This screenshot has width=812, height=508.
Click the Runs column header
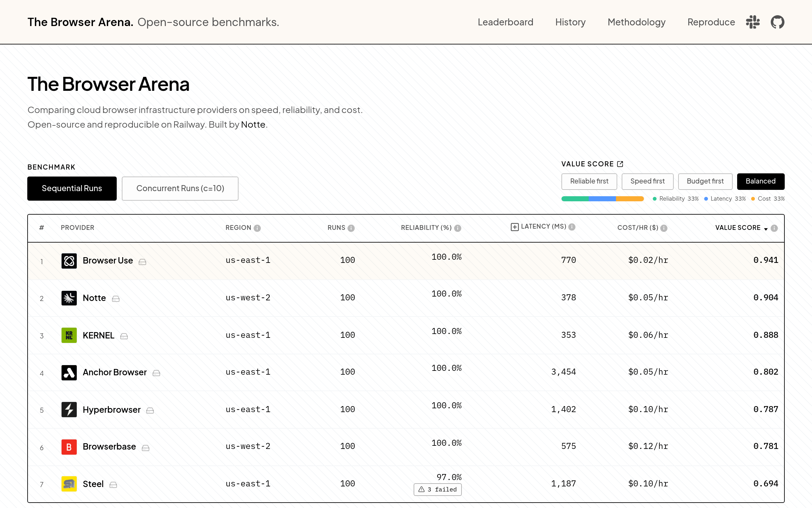pos(336,228)
